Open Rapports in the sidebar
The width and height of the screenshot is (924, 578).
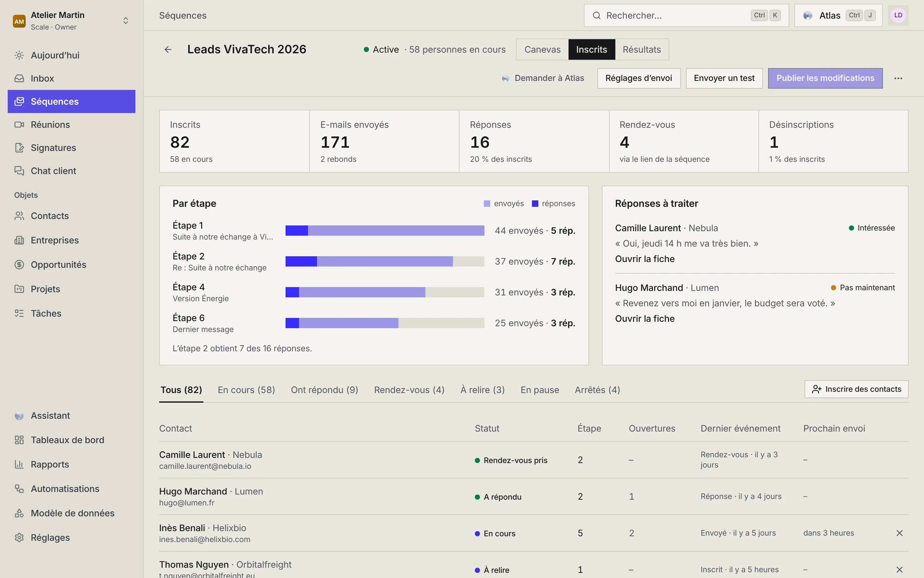tap(72, 464)
